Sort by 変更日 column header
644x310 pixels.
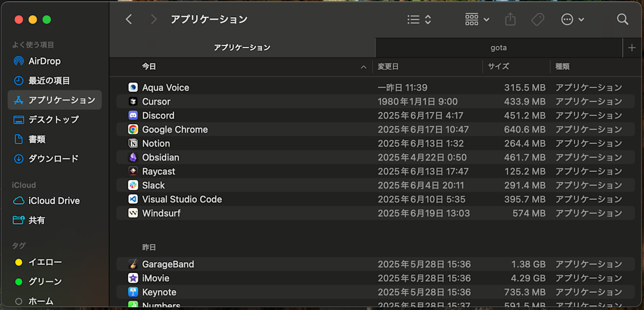pos(388,67)
